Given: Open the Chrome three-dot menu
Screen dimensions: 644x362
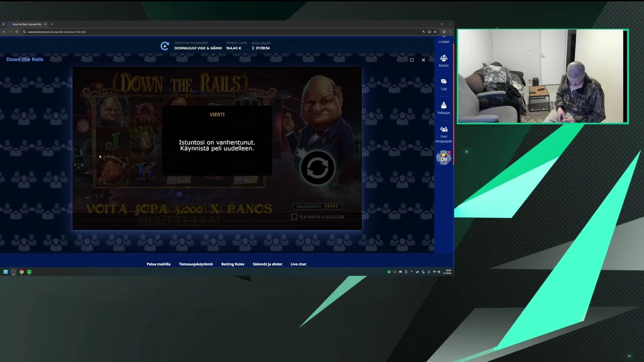Looking at the screenshot, I should pyautogui.click(x=450, y=32).
